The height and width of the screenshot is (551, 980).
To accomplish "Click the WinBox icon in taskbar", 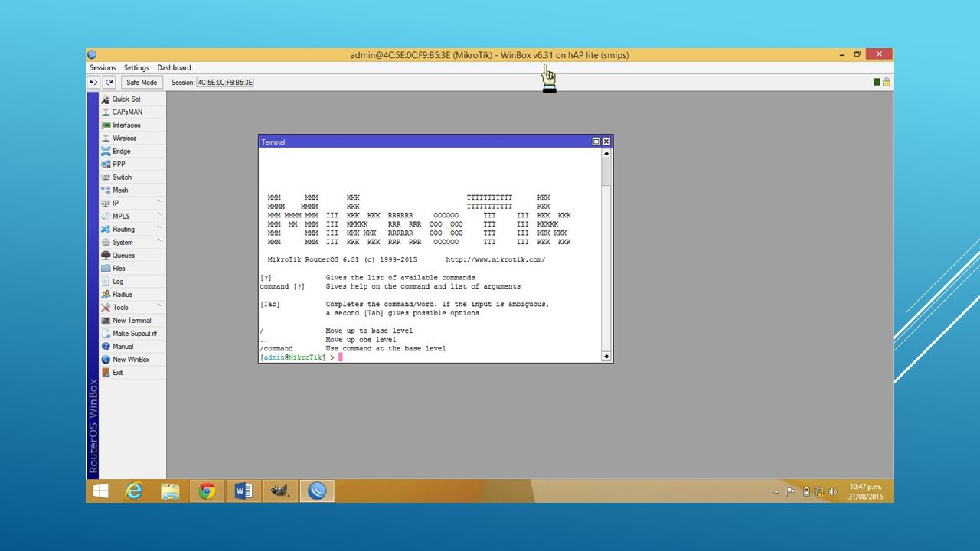I will [317, 491].
